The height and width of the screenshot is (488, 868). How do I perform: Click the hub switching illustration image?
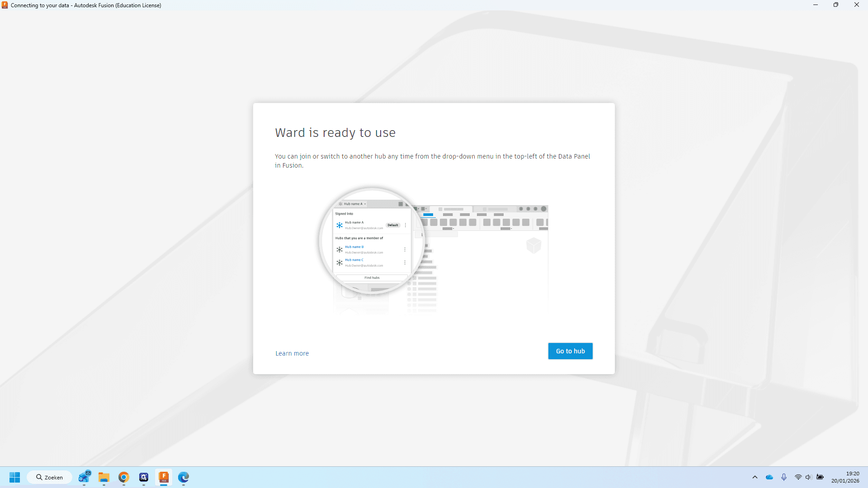coord(434,251)
